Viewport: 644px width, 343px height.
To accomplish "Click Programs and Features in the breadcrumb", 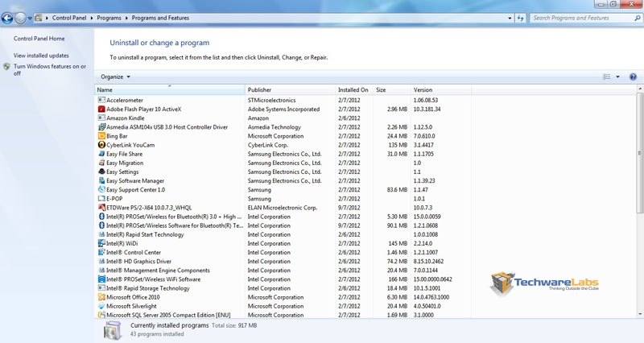I will click(x=160, y=18).
